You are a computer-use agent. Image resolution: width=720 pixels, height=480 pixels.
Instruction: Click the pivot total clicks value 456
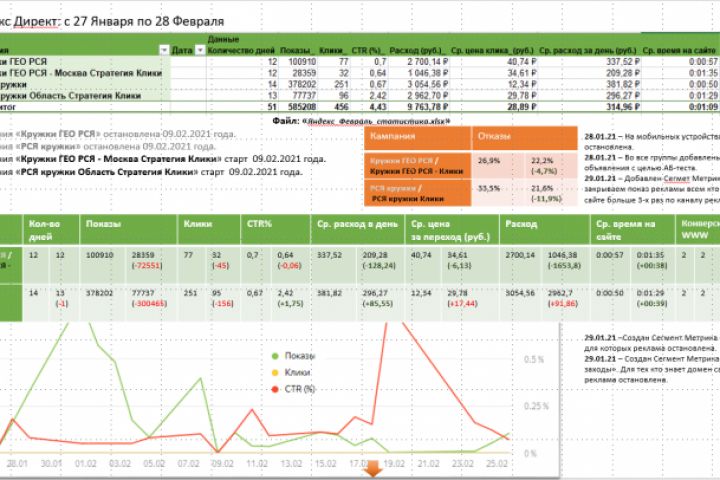tap(341, 107)
